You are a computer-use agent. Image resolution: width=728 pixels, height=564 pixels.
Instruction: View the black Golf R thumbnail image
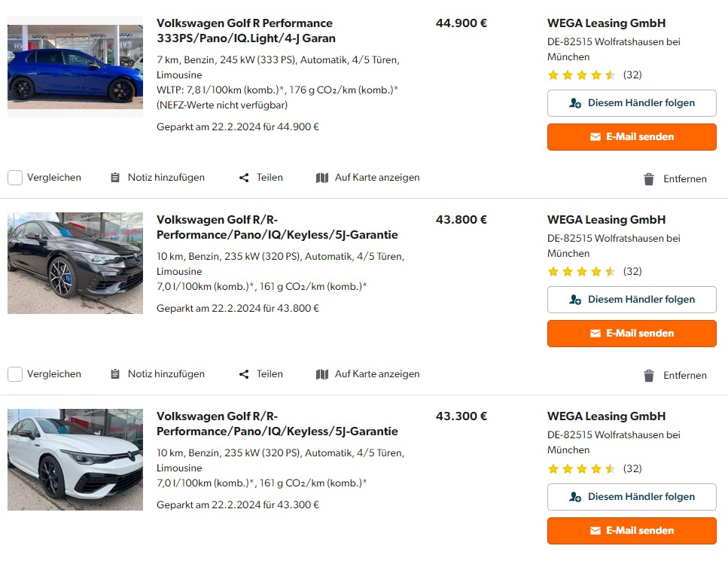pyautogui.click(x=75, y=263)
